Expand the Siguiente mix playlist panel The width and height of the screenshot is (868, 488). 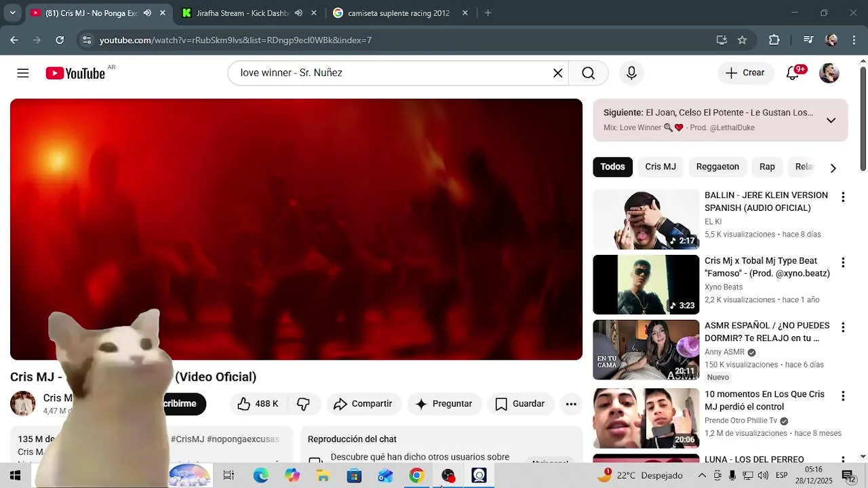[x=831, y=121]
